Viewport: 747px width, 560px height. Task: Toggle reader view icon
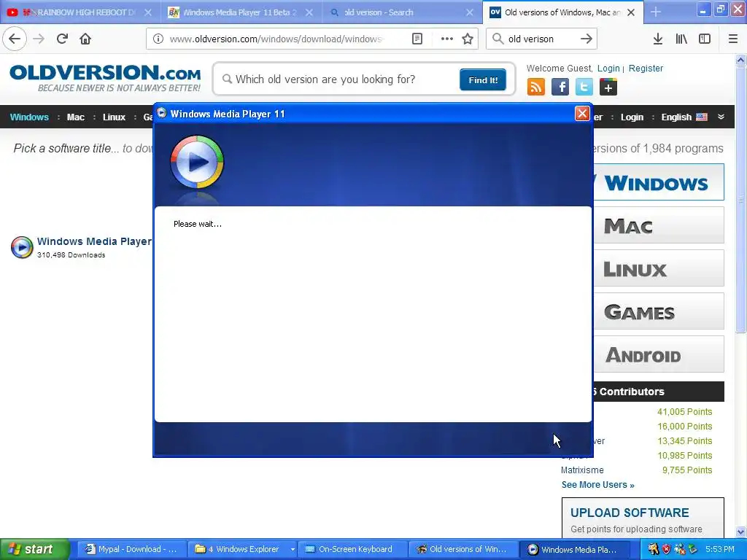417,39
